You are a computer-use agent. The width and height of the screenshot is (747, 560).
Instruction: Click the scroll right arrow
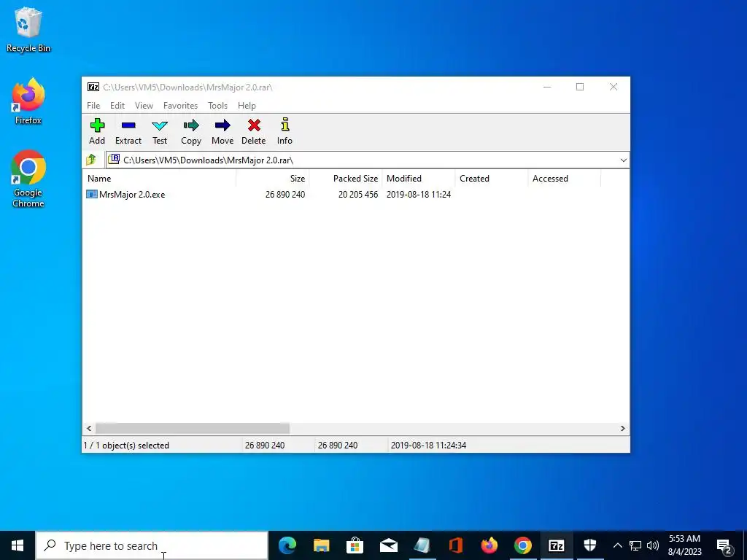[622, 428]
